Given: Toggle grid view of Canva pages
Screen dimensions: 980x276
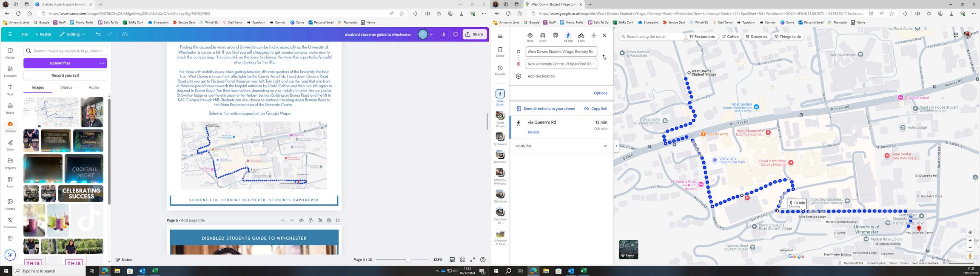Looking at the screenshot, I should click(462, 259).
